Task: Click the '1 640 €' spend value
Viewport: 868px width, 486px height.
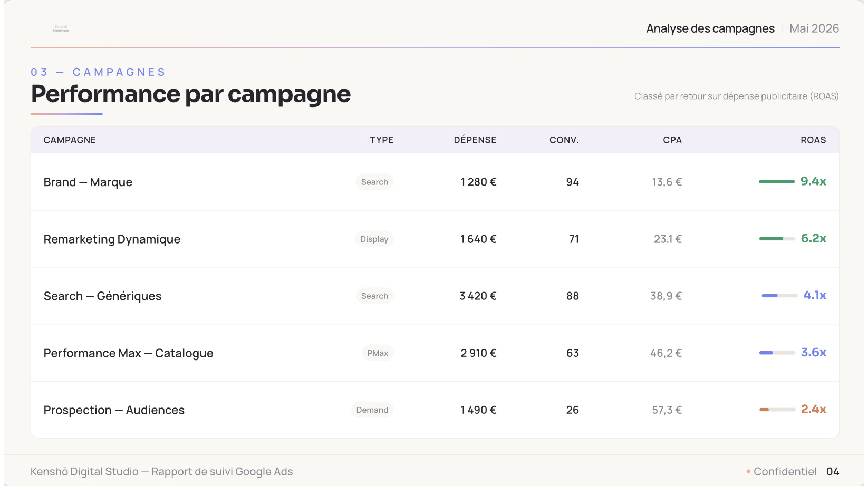Action: pos(478,239)
